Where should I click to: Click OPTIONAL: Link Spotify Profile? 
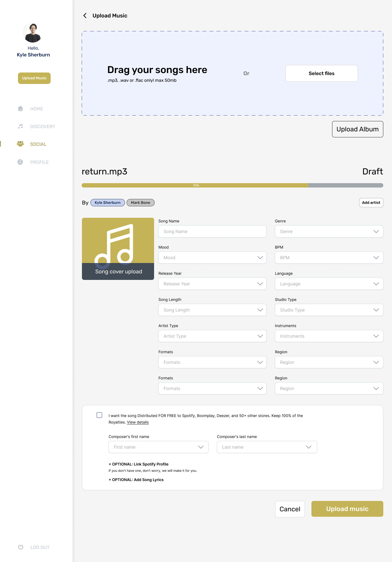pyautogui.click(x=139, y=464)
